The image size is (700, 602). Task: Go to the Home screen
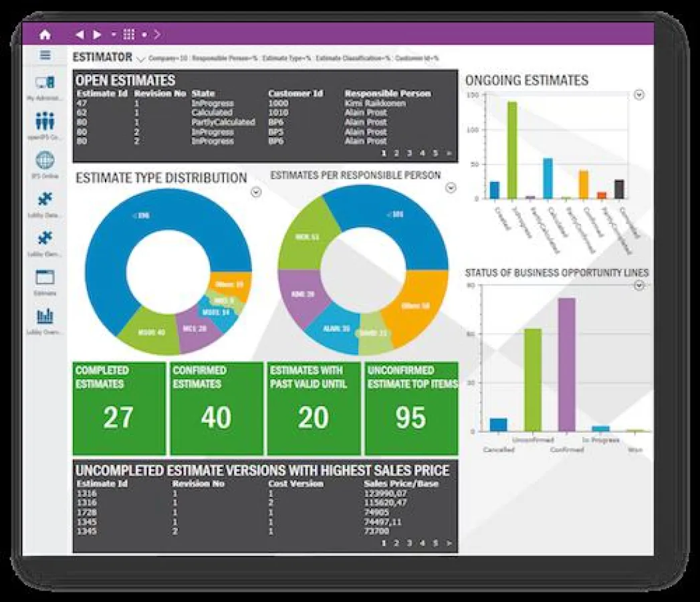click(x=45, y=35)
